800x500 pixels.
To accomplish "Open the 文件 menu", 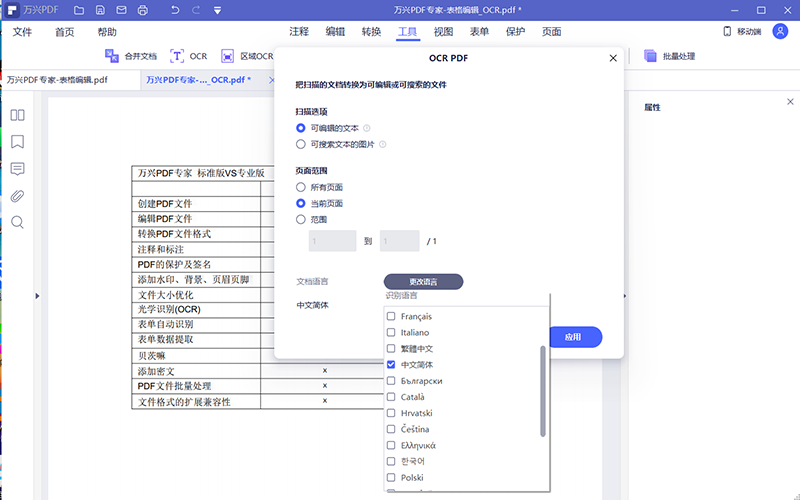I will (22, 32).
